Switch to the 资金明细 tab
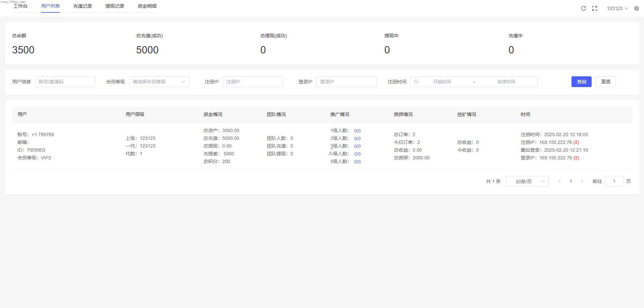The width and height of the screenshot is (644, 308). (x=147, y=6)
